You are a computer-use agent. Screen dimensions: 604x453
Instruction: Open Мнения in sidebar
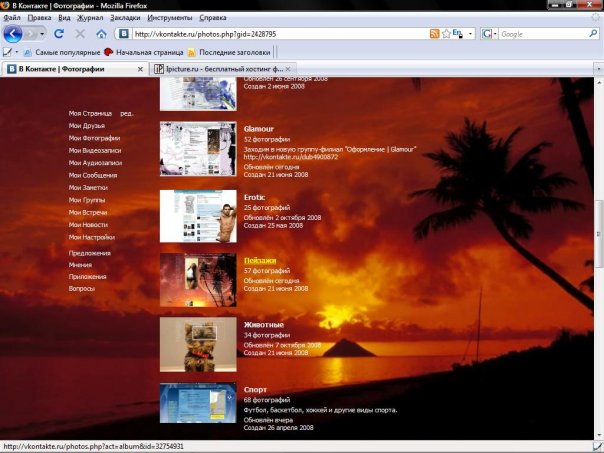[80, 265]
